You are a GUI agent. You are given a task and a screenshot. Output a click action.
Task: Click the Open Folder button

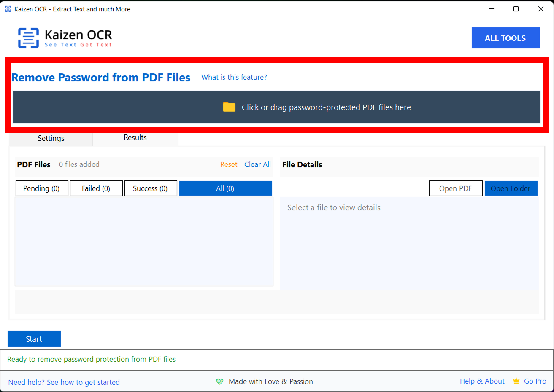point(511,188)
